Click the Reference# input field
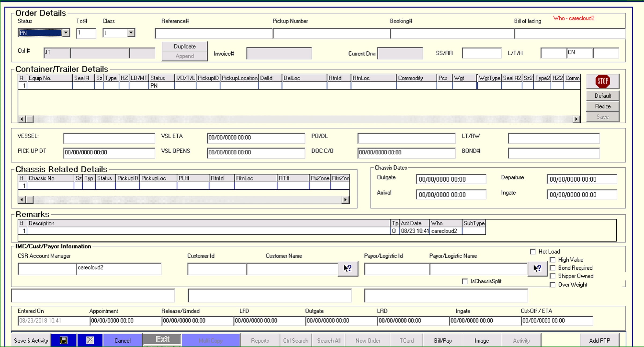 click(214, 34)
